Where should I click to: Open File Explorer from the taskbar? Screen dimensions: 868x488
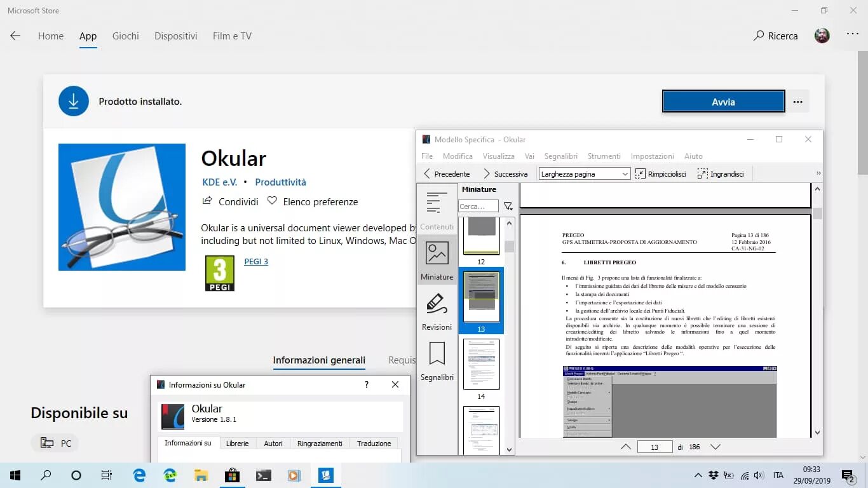click(201, 475)
